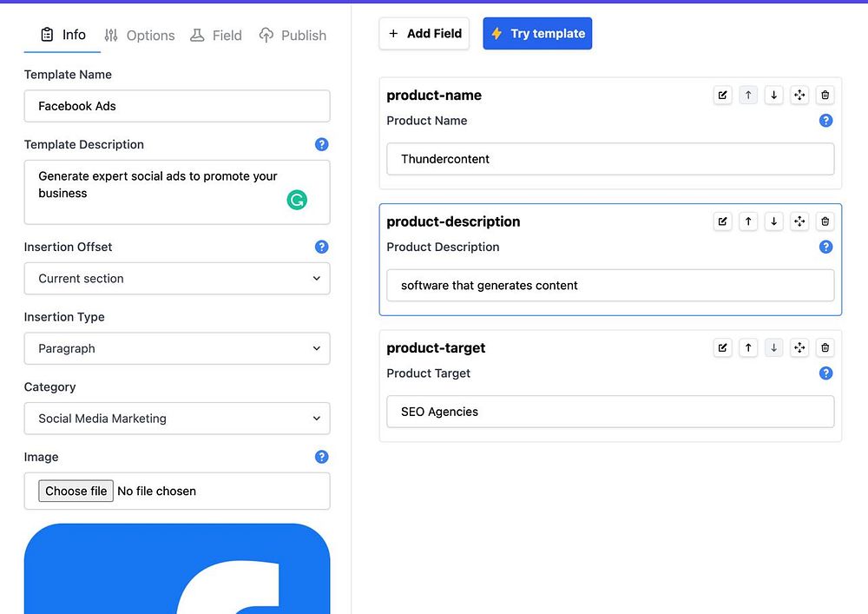Open the Category dropdown
This screenshot has width=868, height=614.
[177, 419]
